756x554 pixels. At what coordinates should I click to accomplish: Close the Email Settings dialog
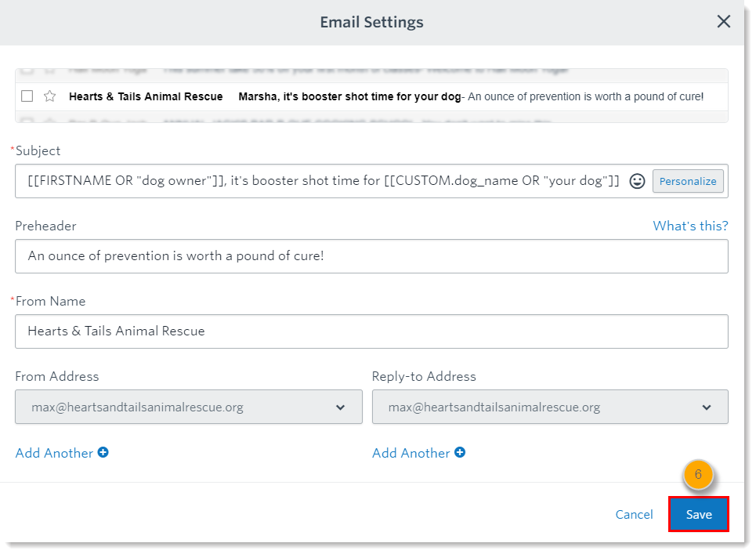(724, 22)
